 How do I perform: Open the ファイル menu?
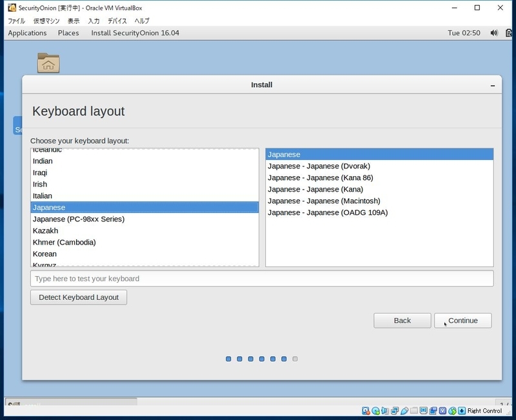(x=17, y=21)
